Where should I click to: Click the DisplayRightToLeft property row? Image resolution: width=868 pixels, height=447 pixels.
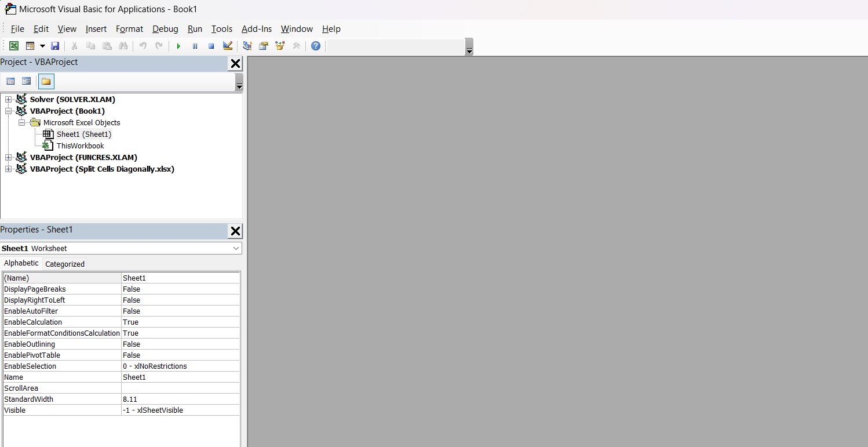[121, 300]
